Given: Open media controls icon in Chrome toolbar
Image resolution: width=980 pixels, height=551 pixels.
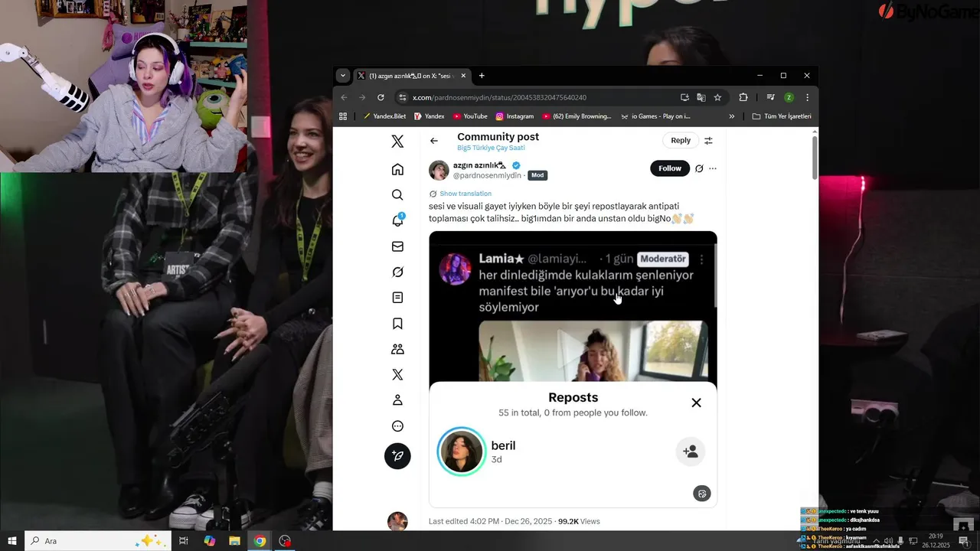Looking at the screenshot, I should 771,97.
